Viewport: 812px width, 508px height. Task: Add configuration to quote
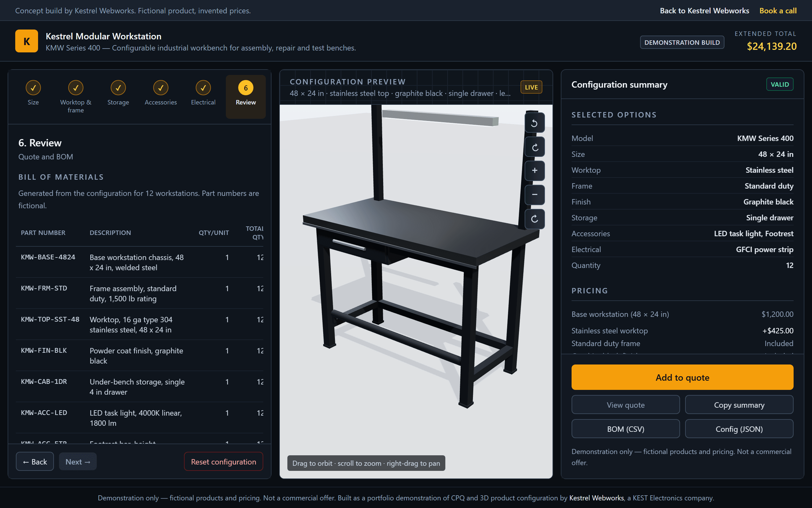coord(682,377)
